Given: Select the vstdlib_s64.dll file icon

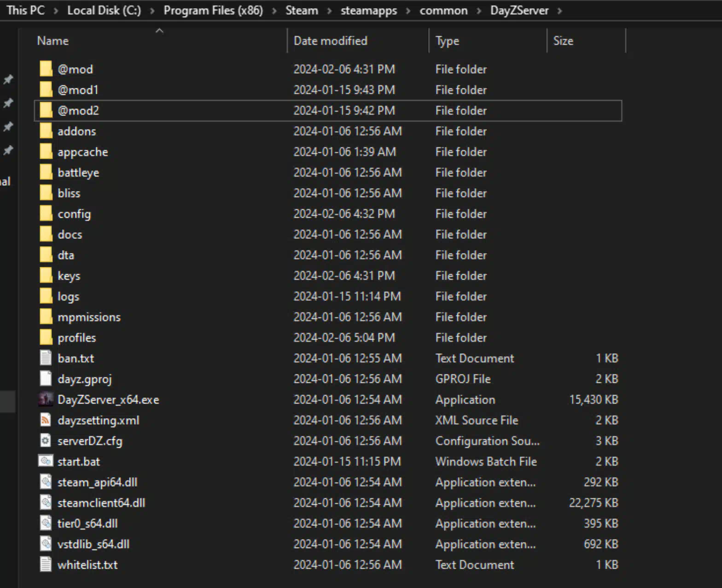Looking at the screenshot, I should point(46,544).
